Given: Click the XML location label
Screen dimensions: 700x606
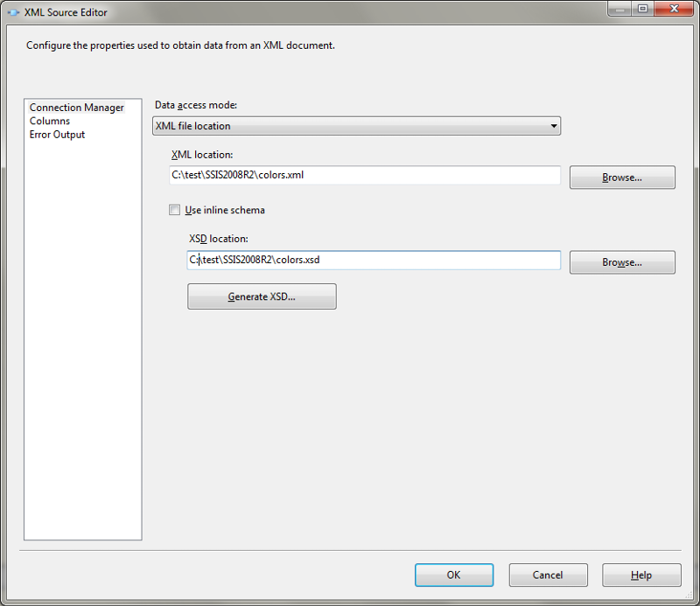Looking at the screenshot, I should pyautogui.click(x=202, y=155).
